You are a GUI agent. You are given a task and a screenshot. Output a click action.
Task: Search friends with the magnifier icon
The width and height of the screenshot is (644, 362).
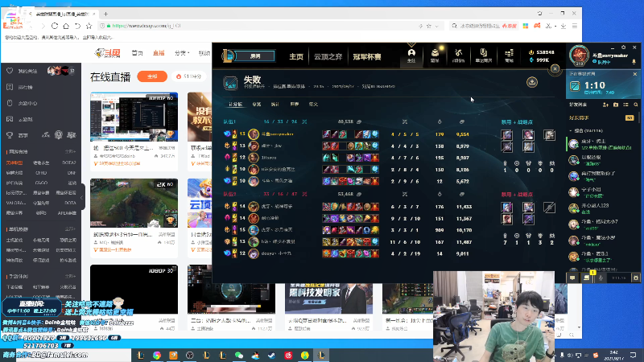(x=635, y=105)
